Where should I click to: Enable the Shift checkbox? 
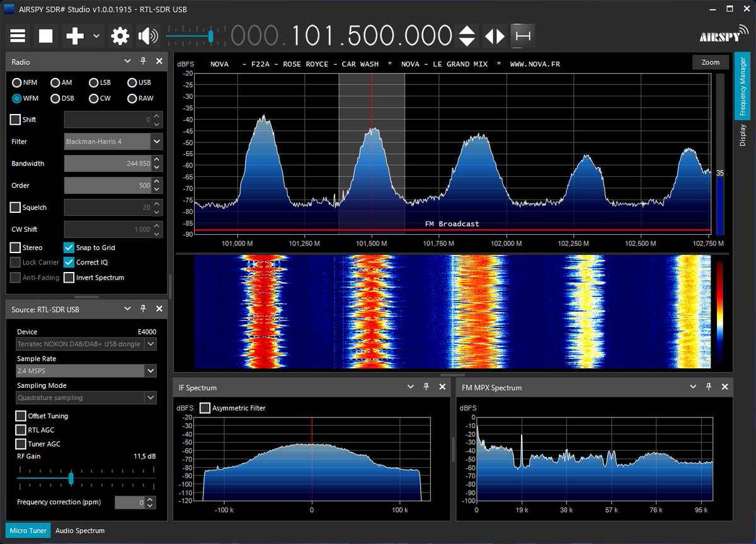coord(16,119)
